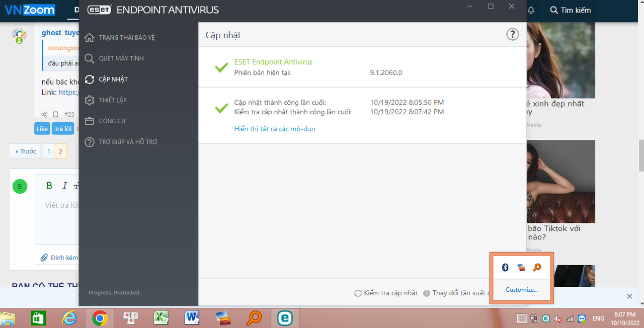Viewport: 644px width, 328px height.
Task: Select page 2 in thread pagination
Action: [x=61, y=151]
